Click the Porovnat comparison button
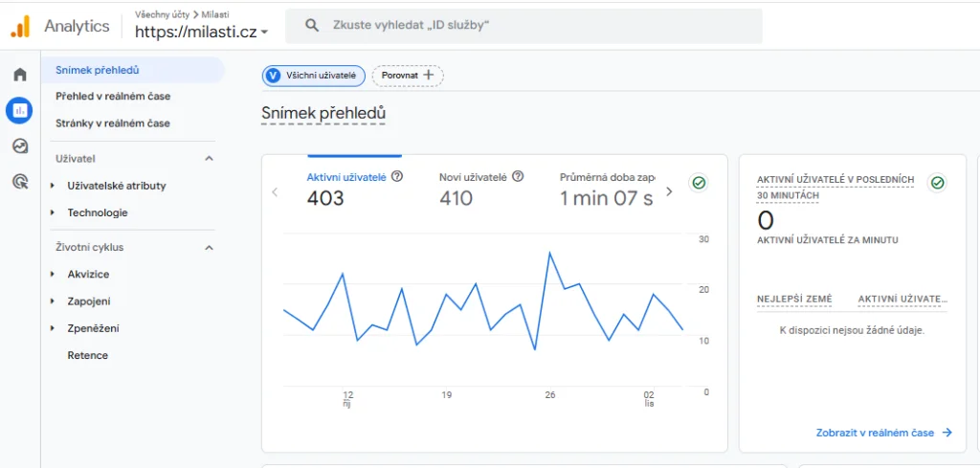Viewport: 980px width, 468px height. pos(408,76)
